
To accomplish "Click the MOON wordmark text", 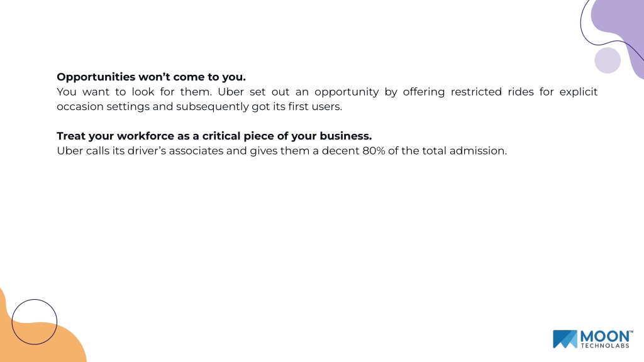I will (604, 337).
